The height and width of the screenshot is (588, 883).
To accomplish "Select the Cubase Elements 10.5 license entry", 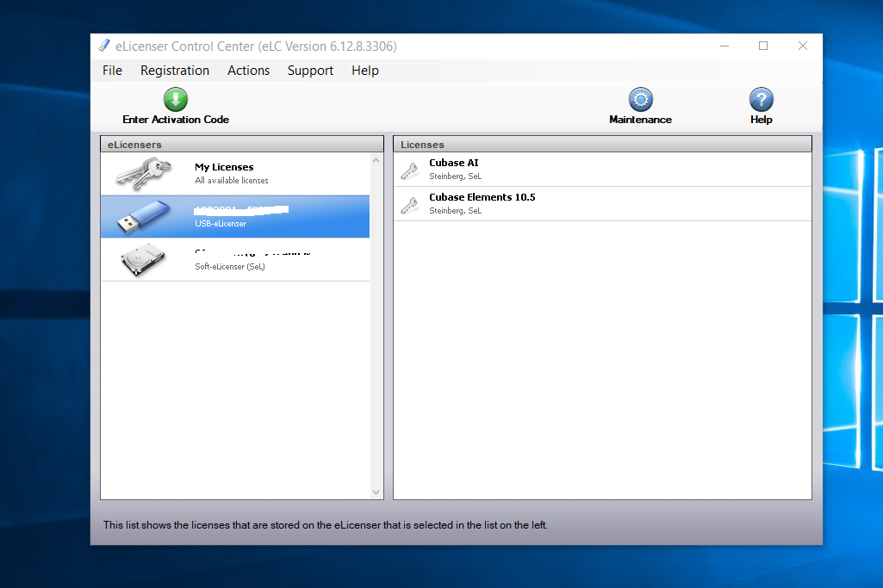I will click(602, 204).
